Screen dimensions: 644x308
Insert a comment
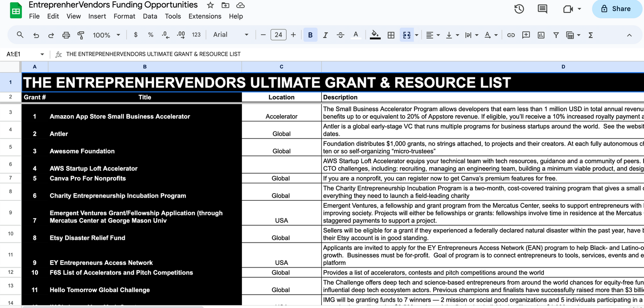point(526,35)
